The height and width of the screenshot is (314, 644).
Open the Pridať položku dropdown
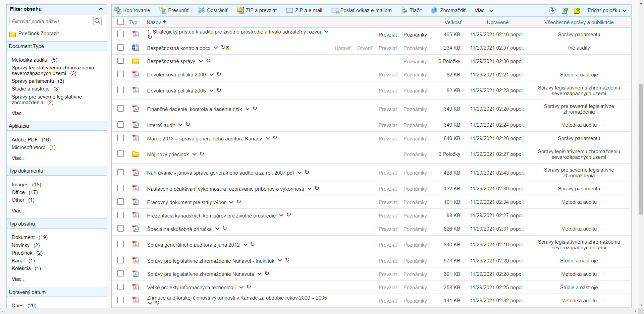[x=607, y=10]
